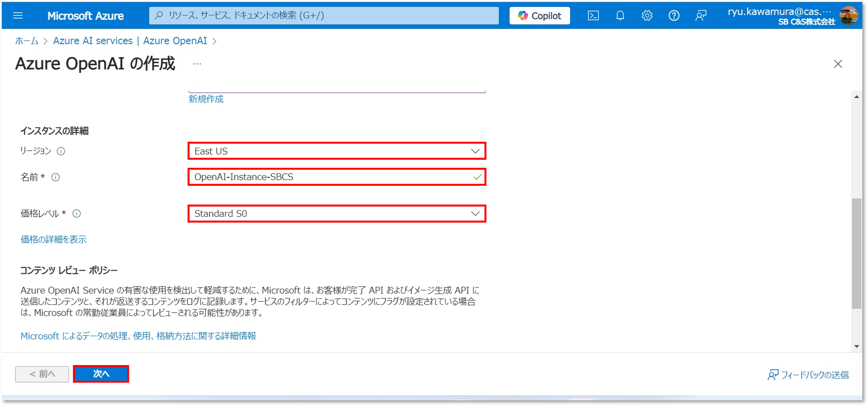868x406 pixels.
Task: Click the Microsoft Azure home logo text
Action: (x=85, y=16)
